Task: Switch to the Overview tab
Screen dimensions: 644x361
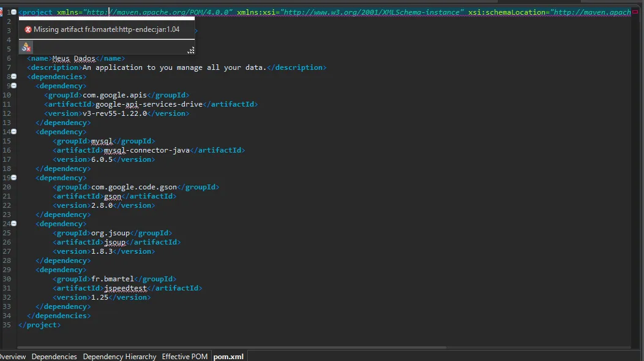Action: click(12, 356)
